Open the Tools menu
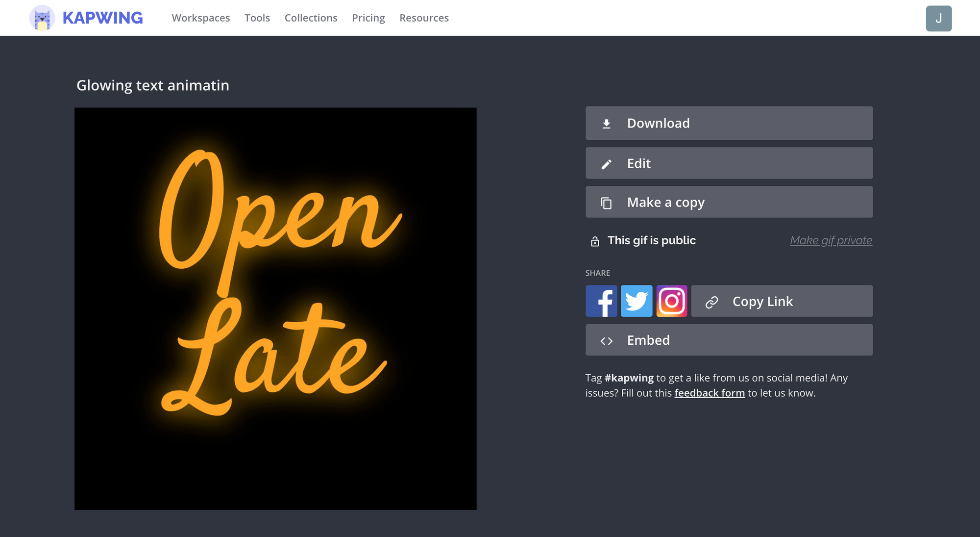 tap(257, 18)
